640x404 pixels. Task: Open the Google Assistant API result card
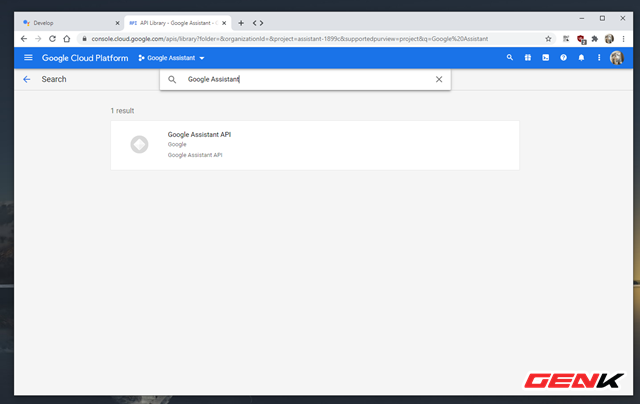(315, 145)
